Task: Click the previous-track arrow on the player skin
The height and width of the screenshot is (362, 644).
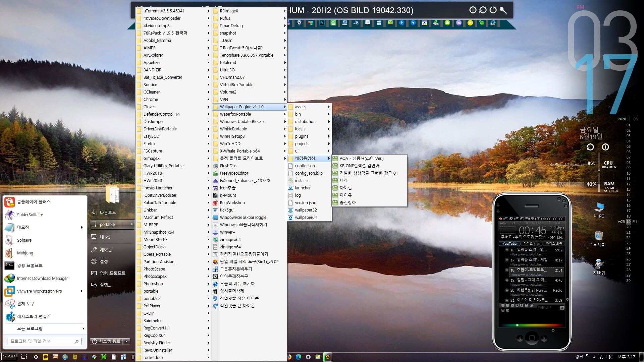Action: pyautogui.click(x=520, y=339)
